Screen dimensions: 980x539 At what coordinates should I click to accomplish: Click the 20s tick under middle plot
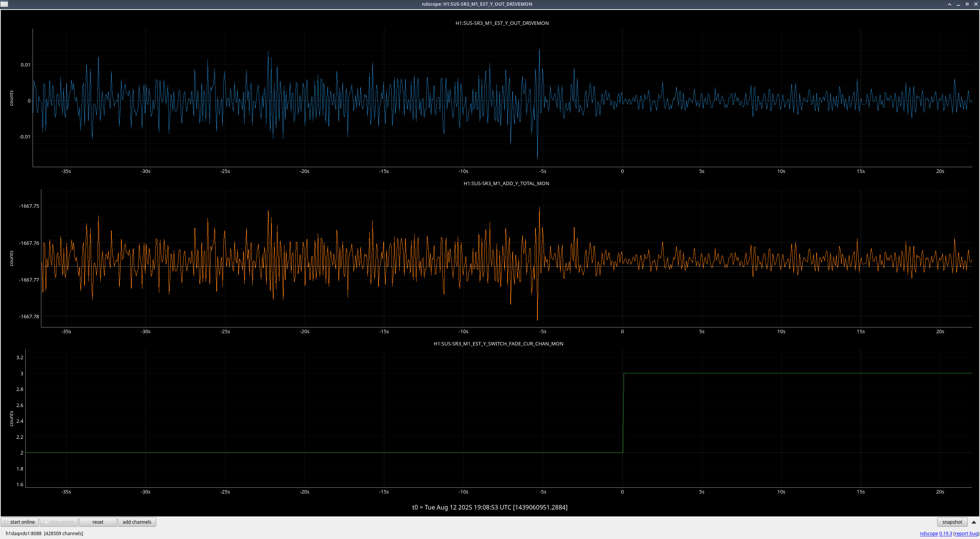[x=940, y=332]
